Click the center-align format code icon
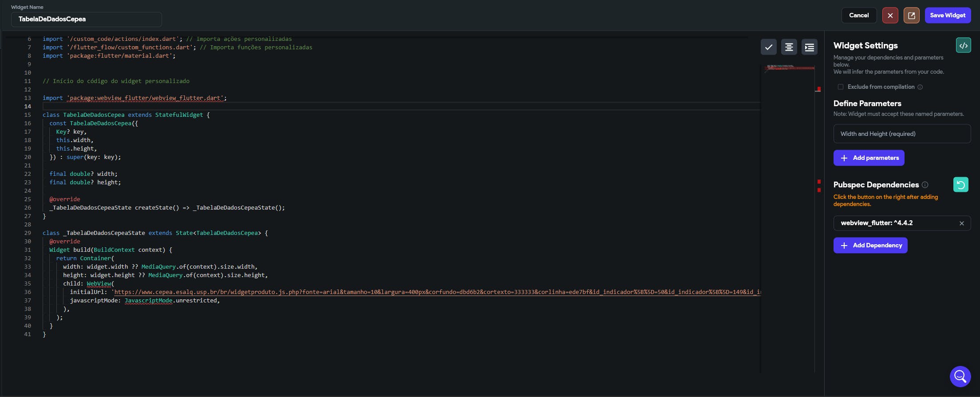The image size is (980, 397). tap(789, 47)
